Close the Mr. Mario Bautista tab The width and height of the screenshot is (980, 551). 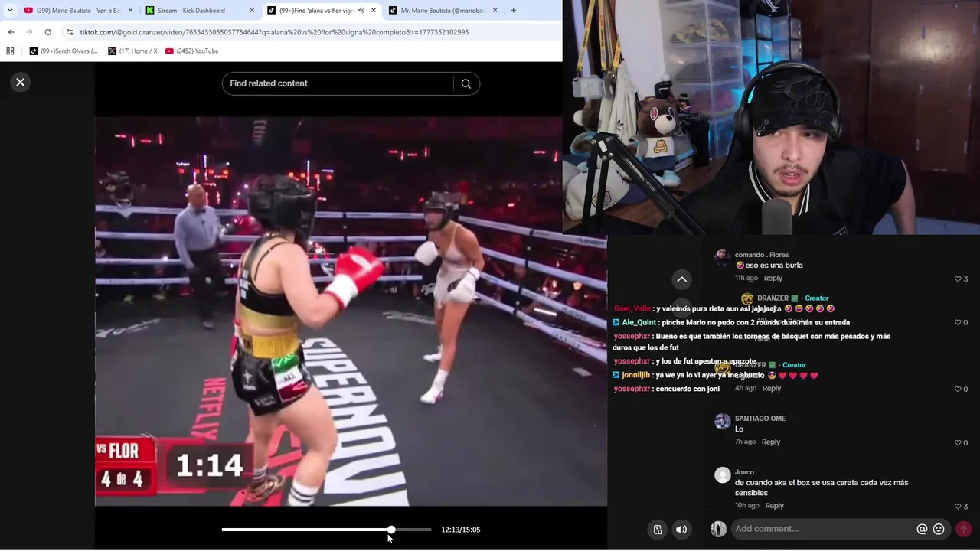(x=495, y=10)
